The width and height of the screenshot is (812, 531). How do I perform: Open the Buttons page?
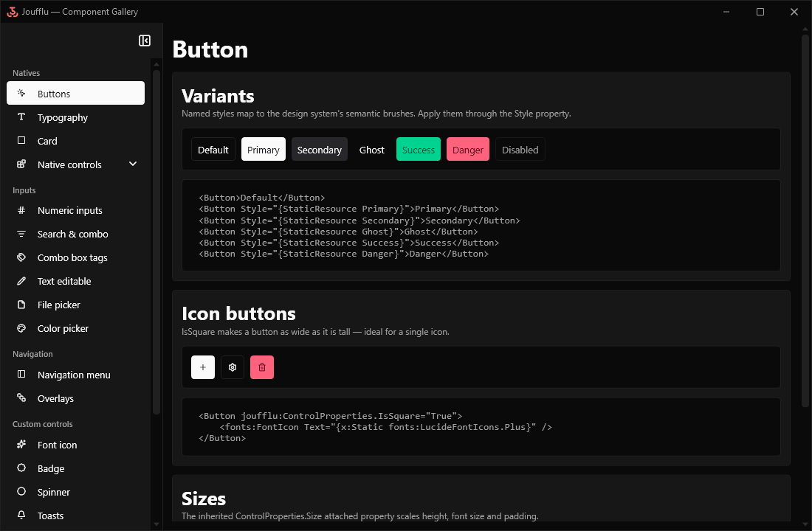(75, 93)
